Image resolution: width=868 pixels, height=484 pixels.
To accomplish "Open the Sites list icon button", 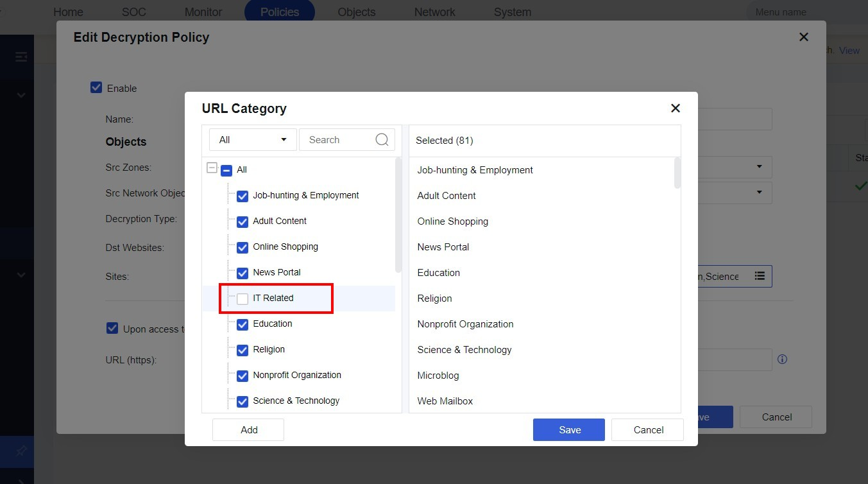I will (760, 276).
